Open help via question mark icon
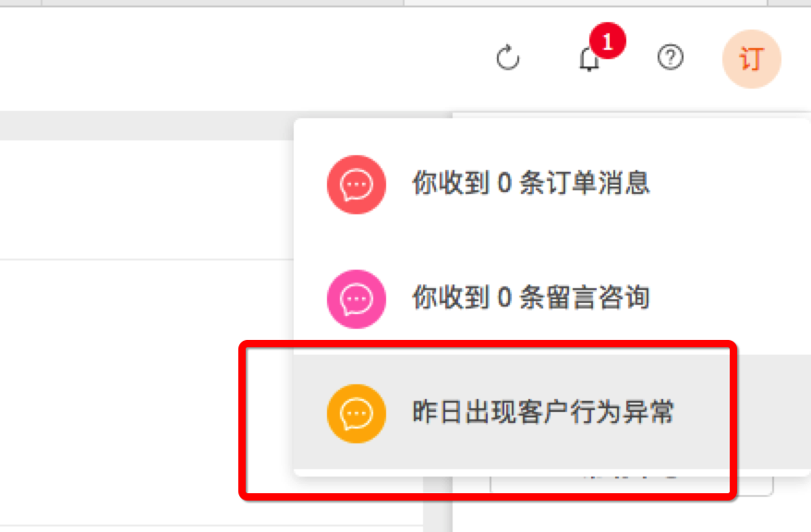Viewport: 811px width, 532px height. (671, 57)
